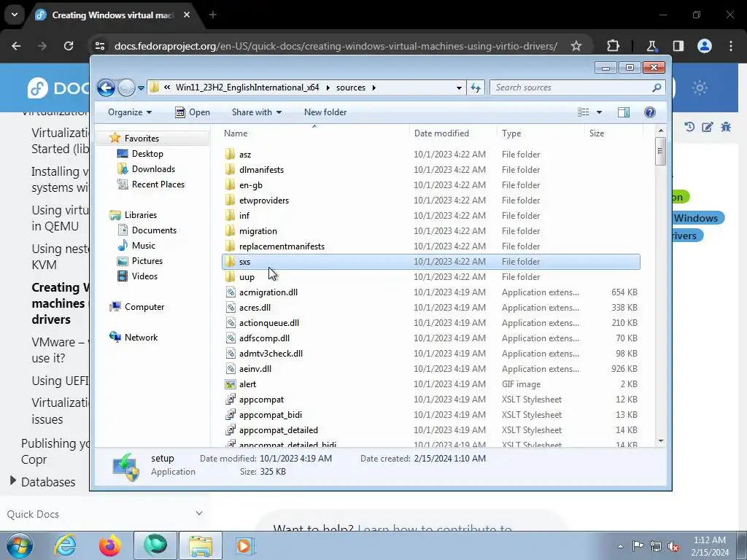
Task: Open the volume tray icon
Action: tap(673, 546)
